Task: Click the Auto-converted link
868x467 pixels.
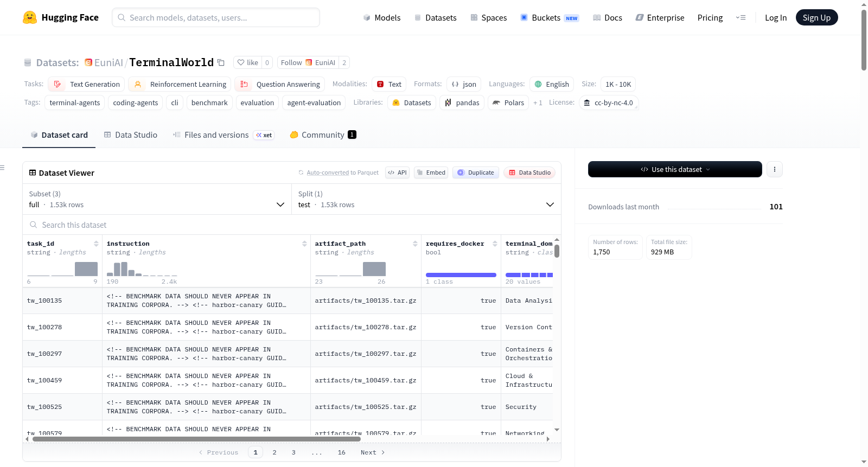Action: coord(328,172)
